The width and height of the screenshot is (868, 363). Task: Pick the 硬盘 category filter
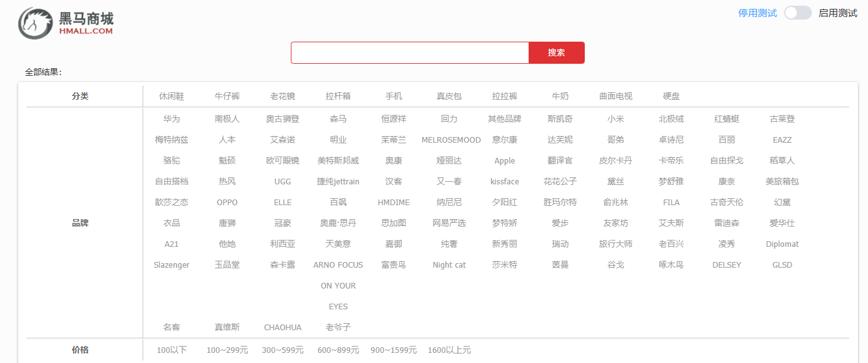[x=671, y=97]
